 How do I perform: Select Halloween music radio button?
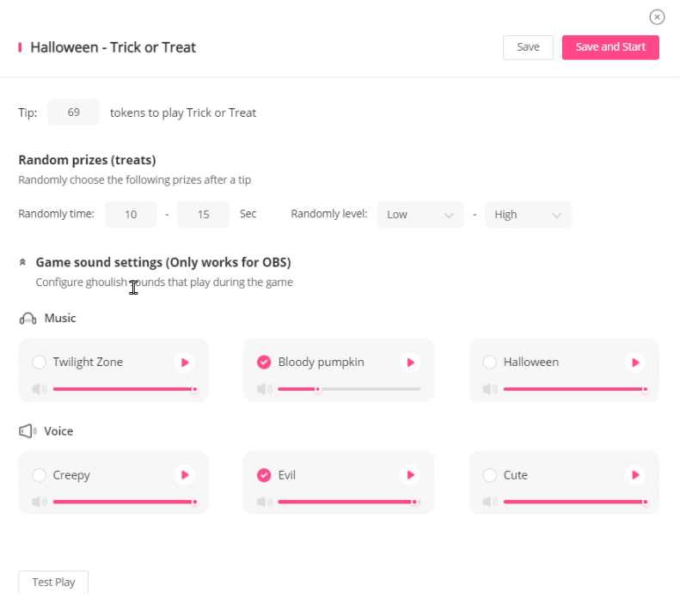click(x=490, y=363)
